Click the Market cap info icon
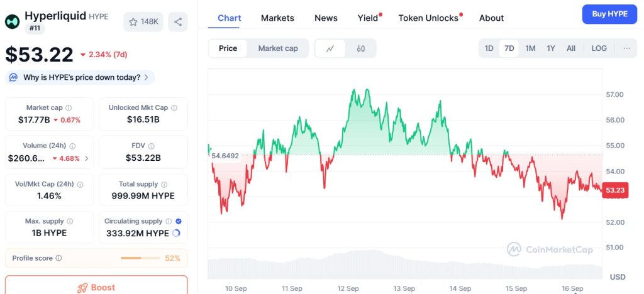 69,108
